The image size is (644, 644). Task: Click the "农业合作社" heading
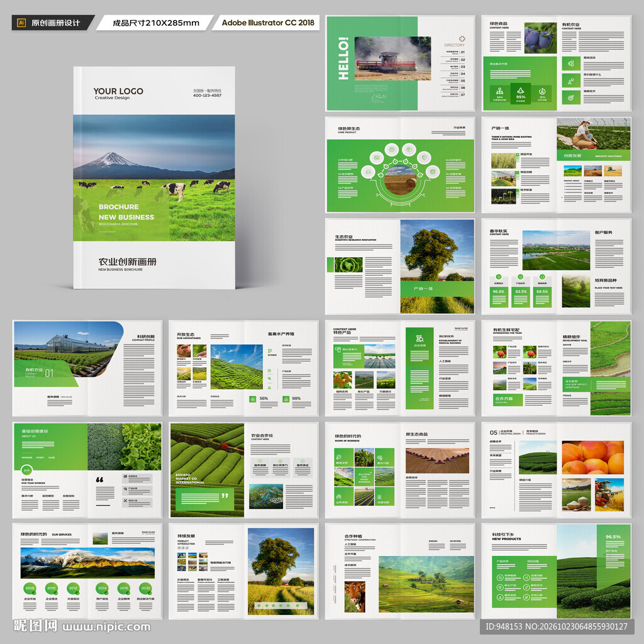pyautogui.click(x=262, y=435)
